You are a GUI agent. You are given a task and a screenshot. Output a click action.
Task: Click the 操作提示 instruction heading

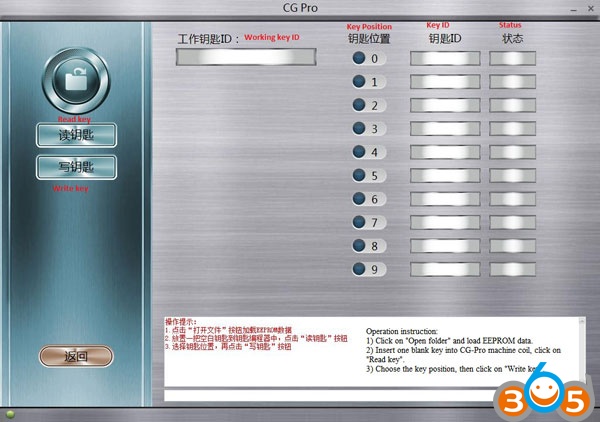tap(180, 322)
